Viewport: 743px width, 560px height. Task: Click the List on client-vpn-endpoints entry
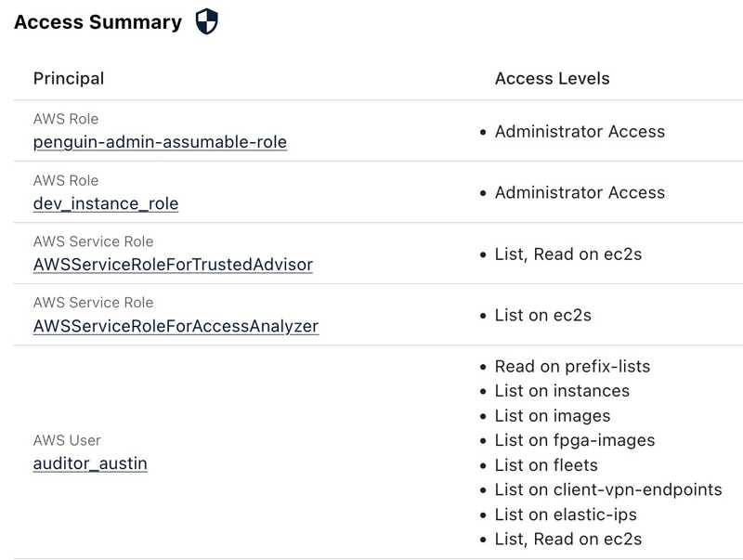[607, 489]
